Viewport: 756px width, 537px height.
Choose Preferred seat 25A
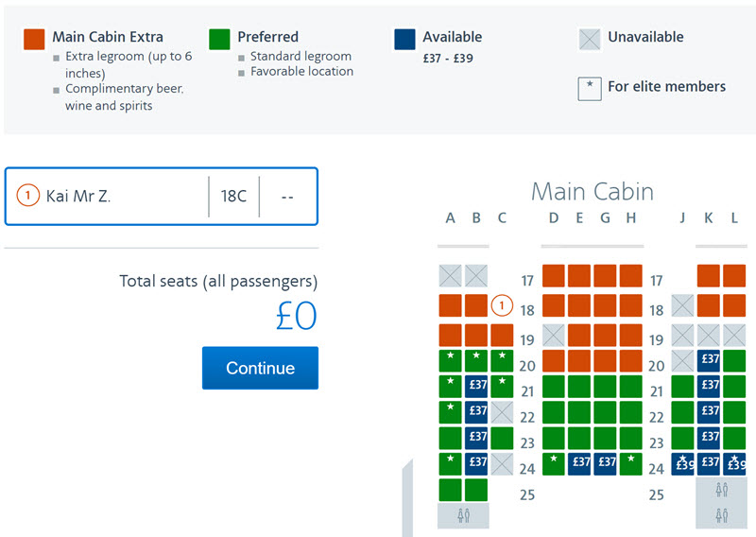(x=451, y=490)
